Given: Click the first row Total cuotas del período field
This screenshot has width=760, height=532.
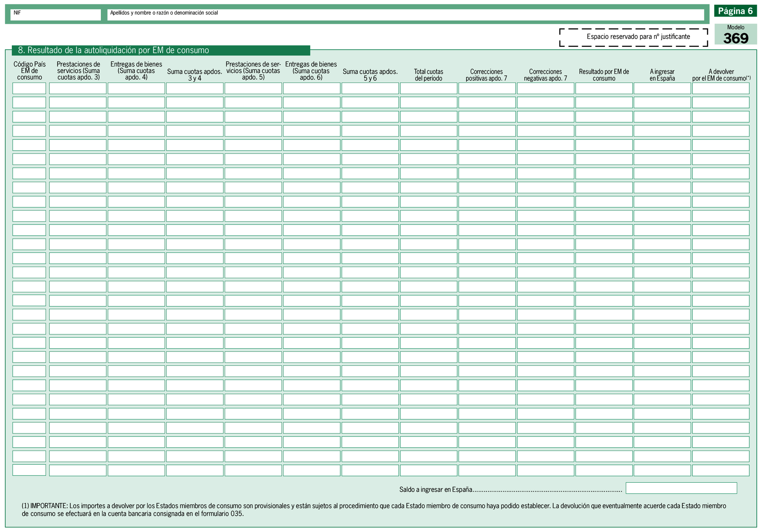Looking at the screenshot, I should [429, 88].
